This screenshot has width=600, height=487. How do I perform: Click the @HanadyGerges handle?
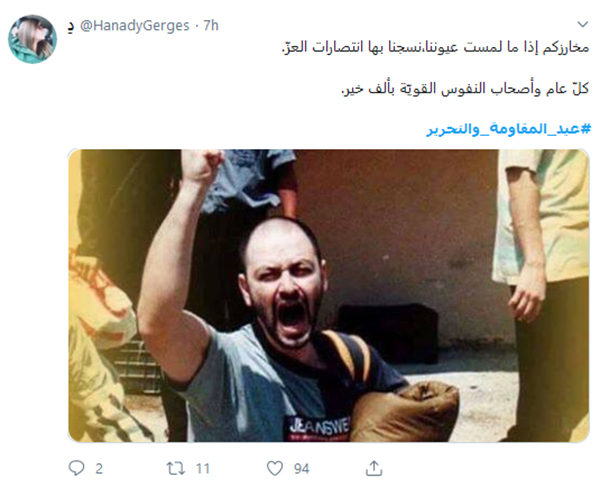tap(135, 26)
